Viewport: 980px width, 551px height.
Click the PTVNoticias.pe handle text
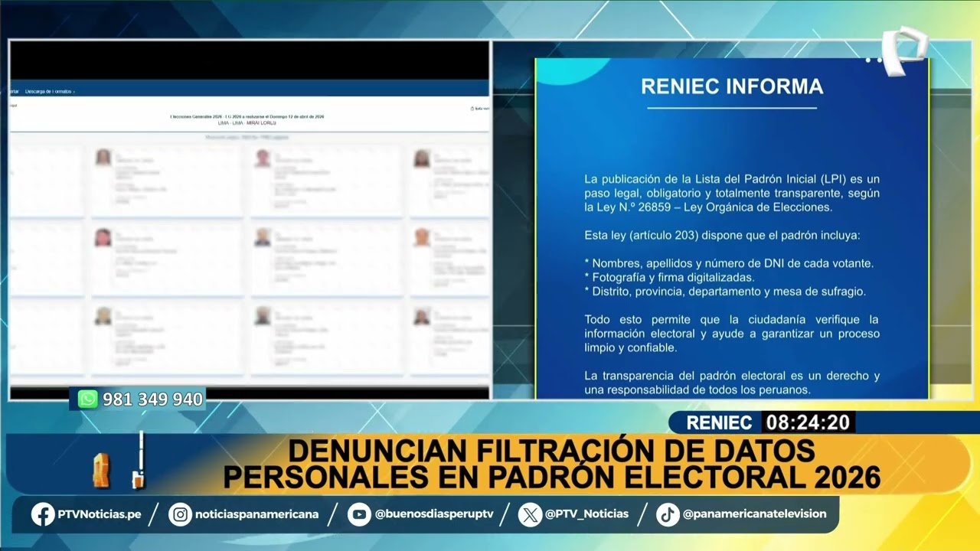coord(100,514)
